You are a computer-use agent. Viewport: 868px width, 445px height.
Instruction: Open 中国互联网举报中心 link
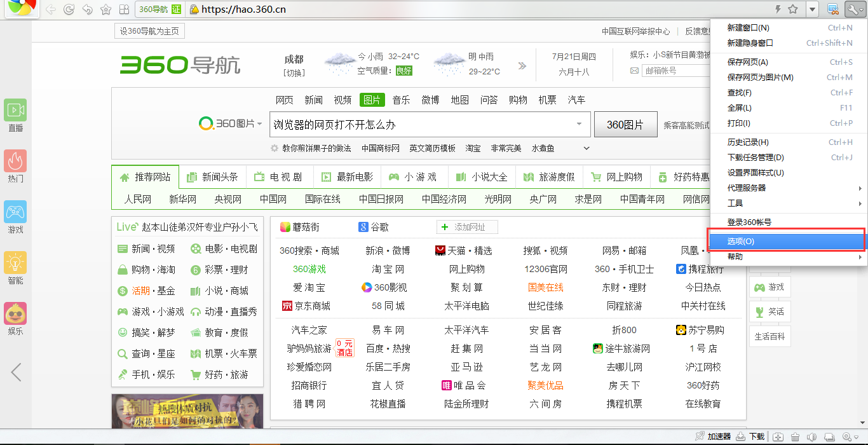pos(636,31)
